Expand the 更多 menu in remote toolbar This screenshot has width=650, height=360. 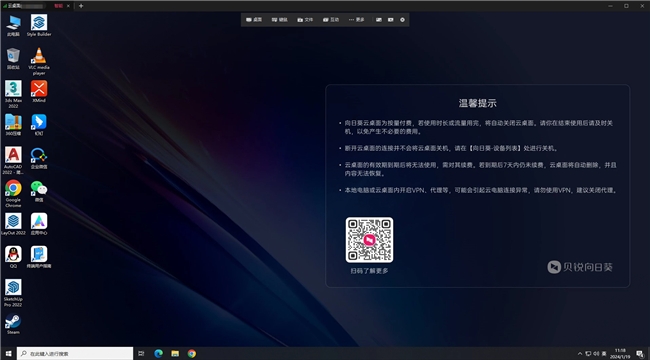pos(357,19)
